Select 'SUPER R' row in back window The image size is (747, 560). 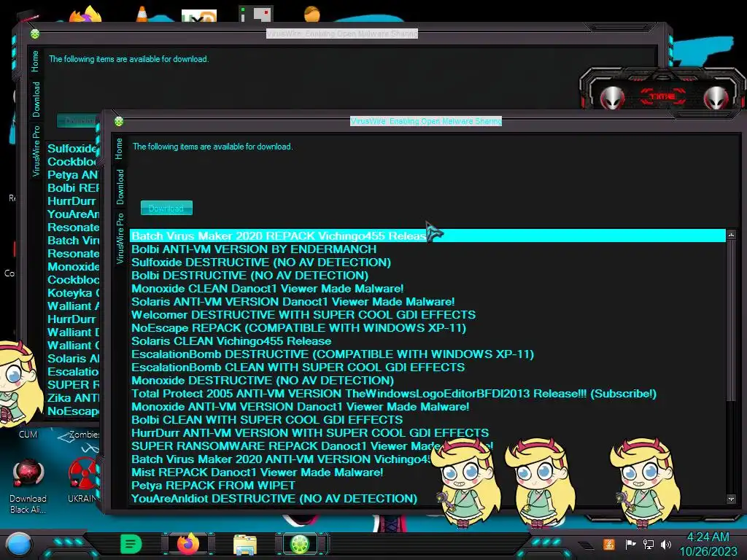pyautogui.click(x=72, y=385)
